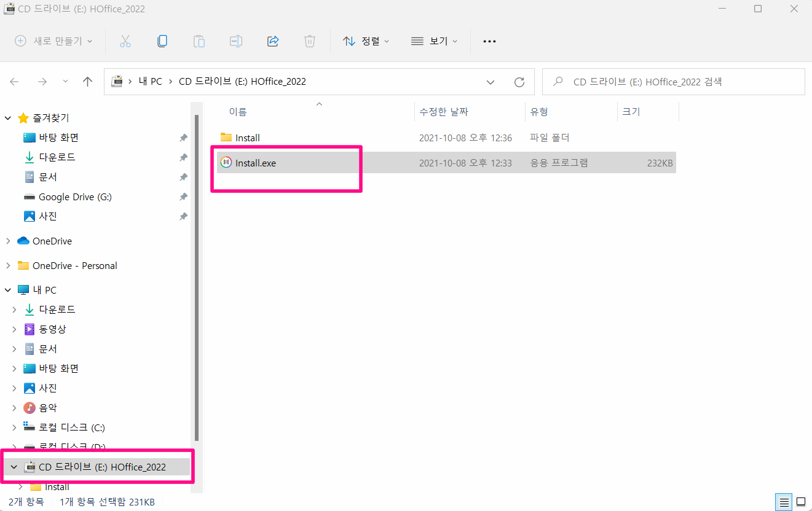
Task: Collapse the 즐겨찾기 tree section
Action: pyautogui.click(x=8, y=118)
